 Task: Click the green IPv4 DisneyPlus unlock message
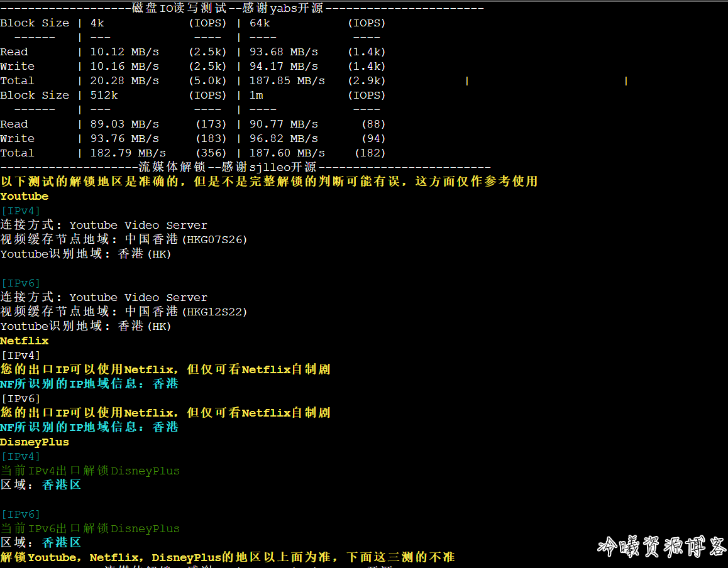click(90, 471)
